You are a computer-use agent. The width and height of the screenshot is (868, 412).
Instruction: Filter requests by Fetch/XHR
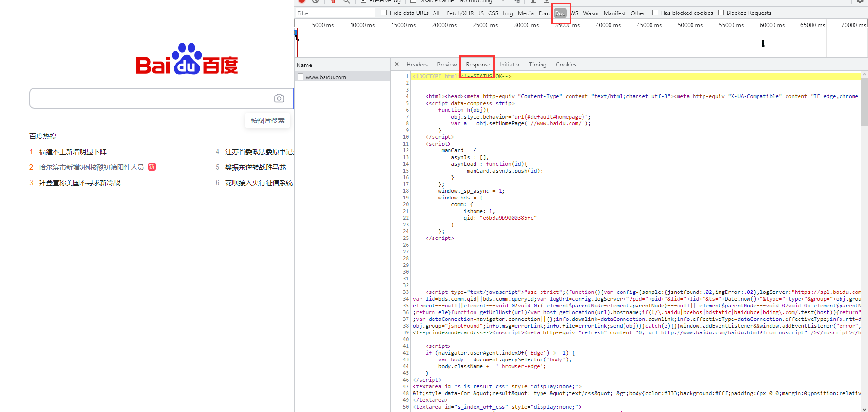[460, 13]
